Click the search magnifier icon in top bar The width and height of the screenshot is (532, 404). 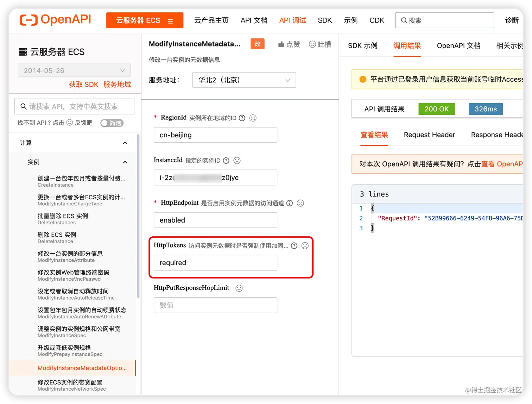[404, 20]
